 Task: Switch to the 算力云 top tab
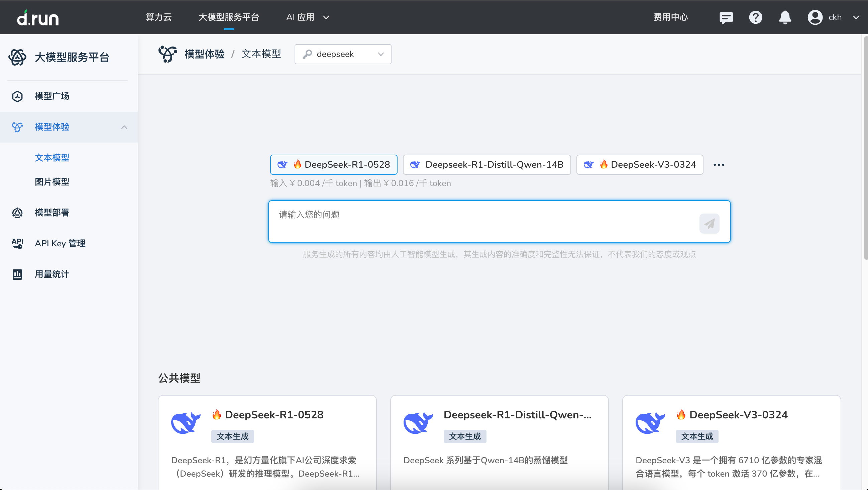pyautogui.click(x=159, y=17)
